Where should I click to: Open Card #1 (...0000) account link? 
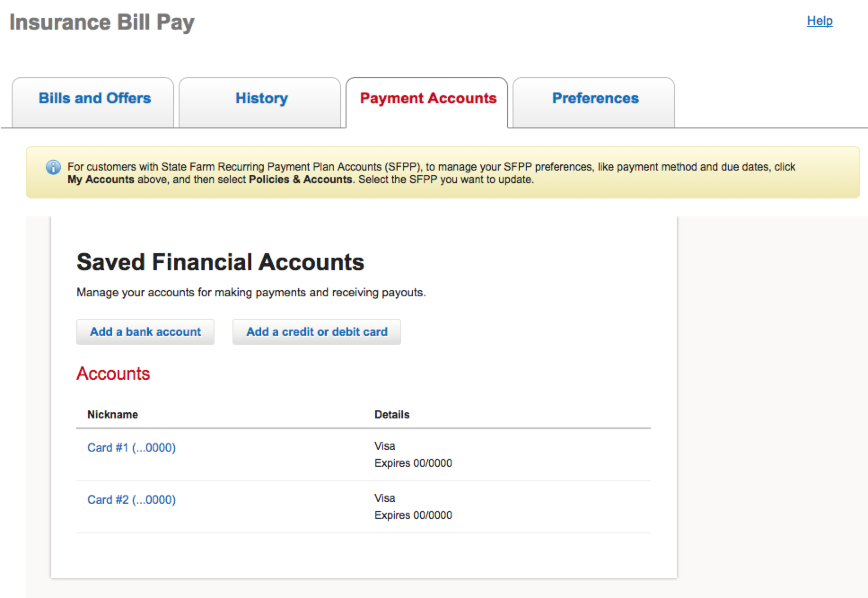132,448
